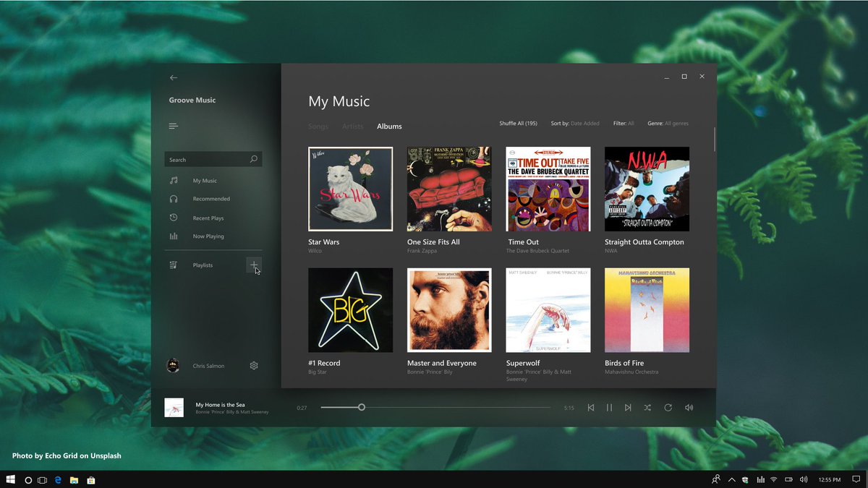The image size is (868, 488).
Task: Open the Action Center notification icon
Action: [856, 479]
